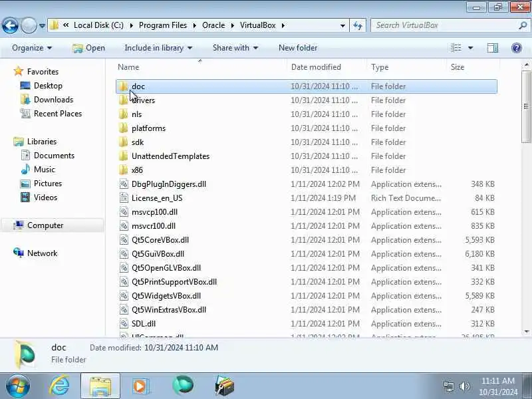Select the Qt5GuiVBox.dll file icon

coord(124,254)
